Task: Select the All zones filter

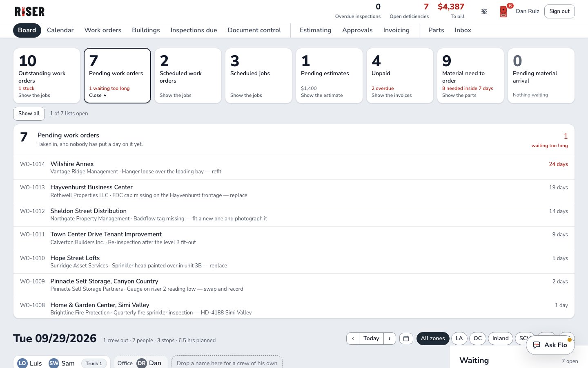Action: (433, 339)
